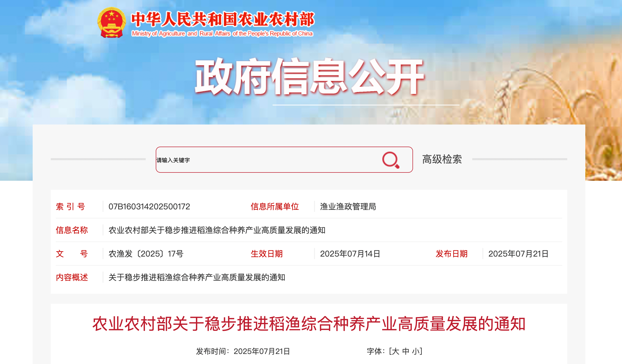Click effective date 2025年07月14日
Image resolution: width=622 pixels, height=364 pixels.
[350, 254]
